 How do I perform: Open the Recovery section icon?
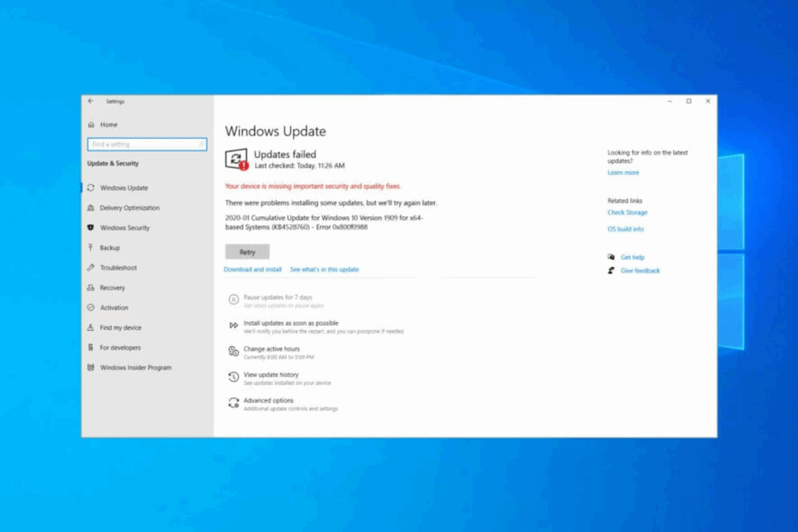(91, 288)
